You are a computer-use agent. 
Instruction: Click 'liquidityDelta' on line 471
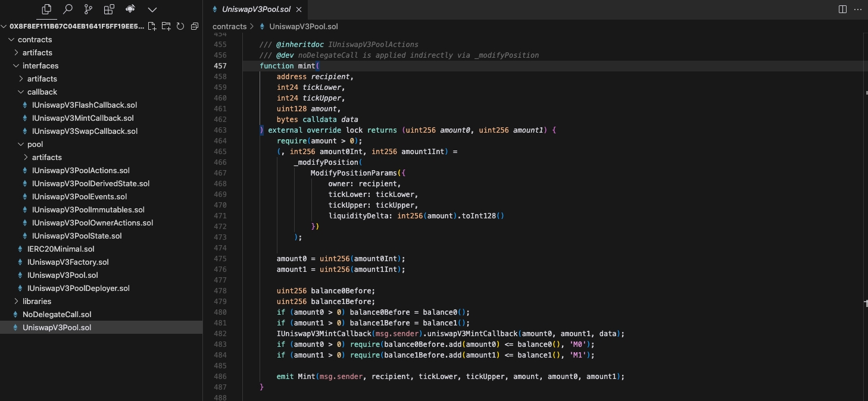(358, 216)
